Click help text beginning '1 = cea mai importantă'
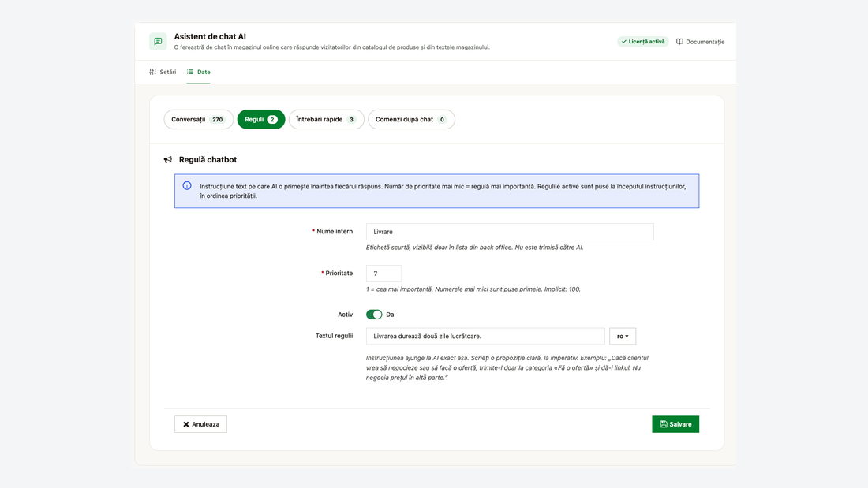Screen dimensions: 868x488 (473, 289)
